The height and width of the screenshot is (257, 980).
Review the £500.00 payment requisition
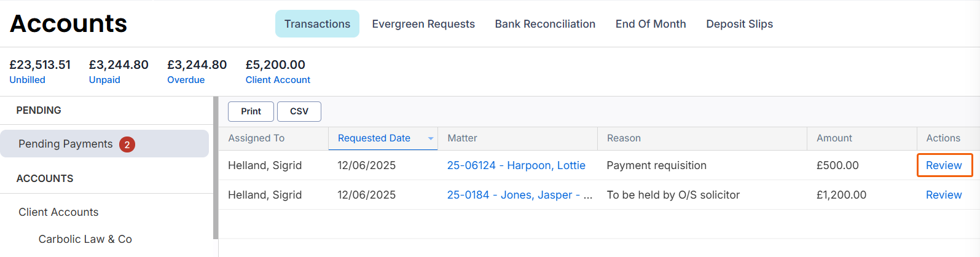[x=943, y=165]
